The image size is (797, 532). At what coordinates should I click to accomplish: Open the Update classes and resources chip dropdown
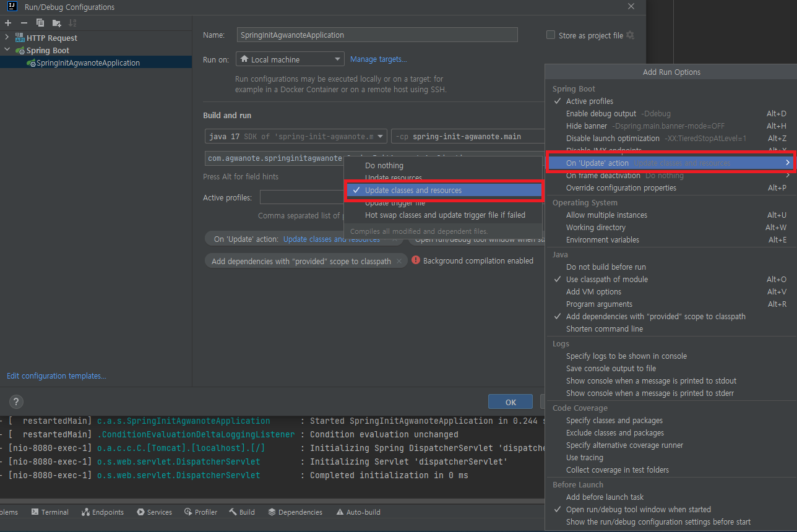tap(331, 239)
